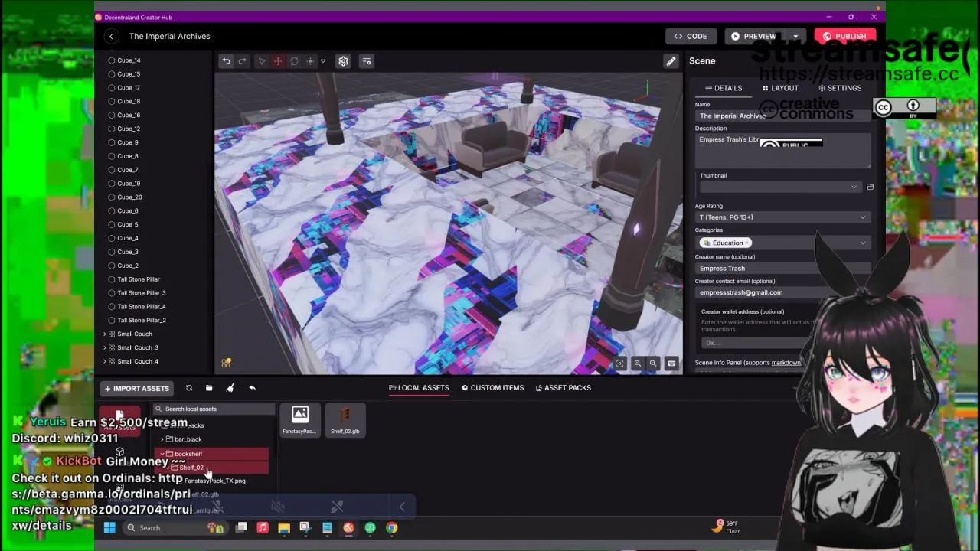This screenshot has height=551, width=980.
Task: Select the FanstasyPac image thumbnail
Action: coord(299,419)
